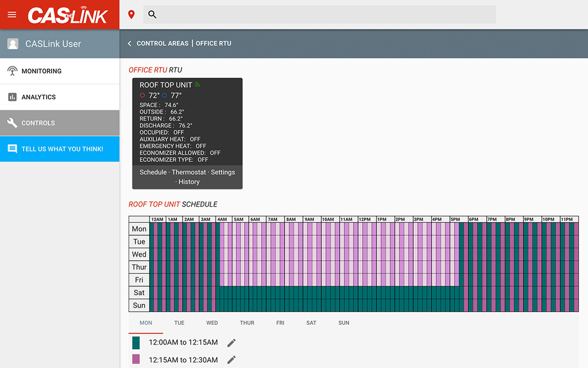Click the Mon row label in schedule

point(139,229)
